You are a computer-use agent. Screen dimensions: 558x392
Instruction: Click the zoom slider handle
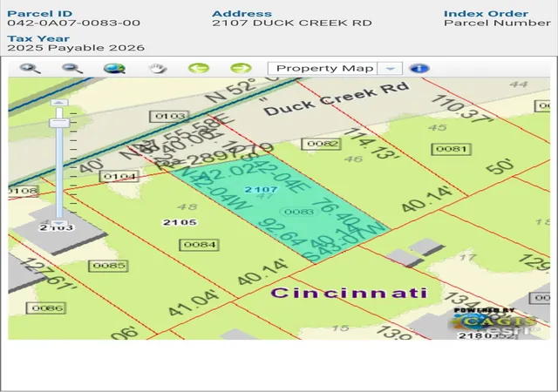pyautogui.click(x=59, y=123)
